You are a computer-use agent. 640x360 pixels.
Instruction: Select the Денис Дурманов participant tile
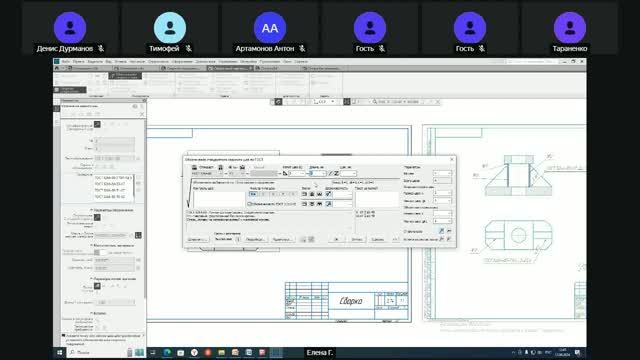coord(70,29)
